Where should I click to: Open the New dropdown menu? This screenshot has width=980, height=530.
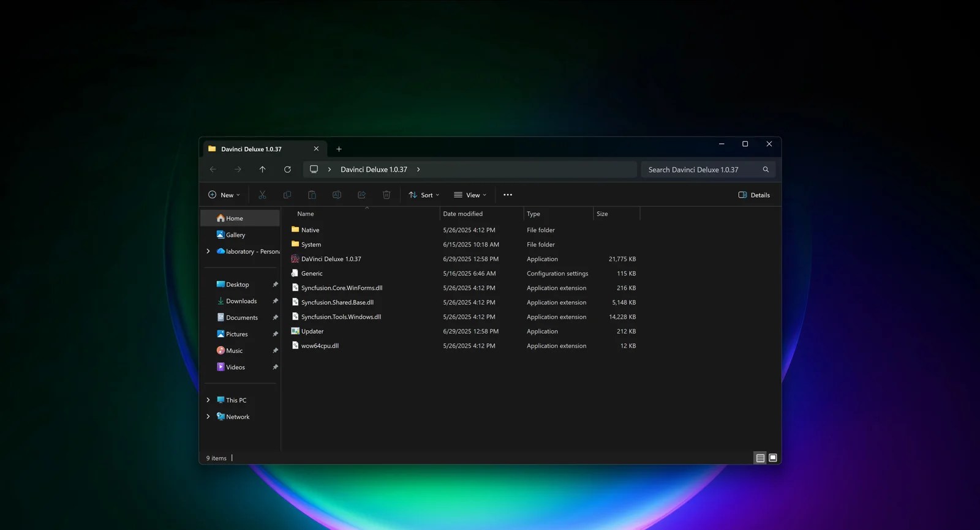(224, 195)
